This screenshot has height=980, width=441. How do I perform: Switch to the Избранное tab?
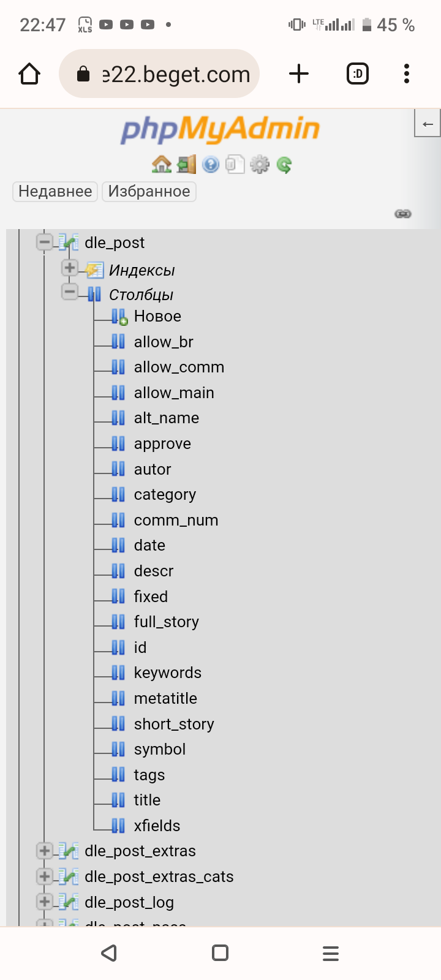pos(149,192)
